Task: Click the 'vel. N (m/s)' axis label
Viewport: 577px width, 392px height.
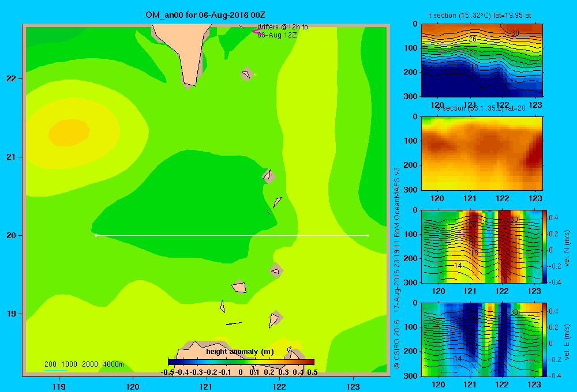Action: tap(567, 248)
